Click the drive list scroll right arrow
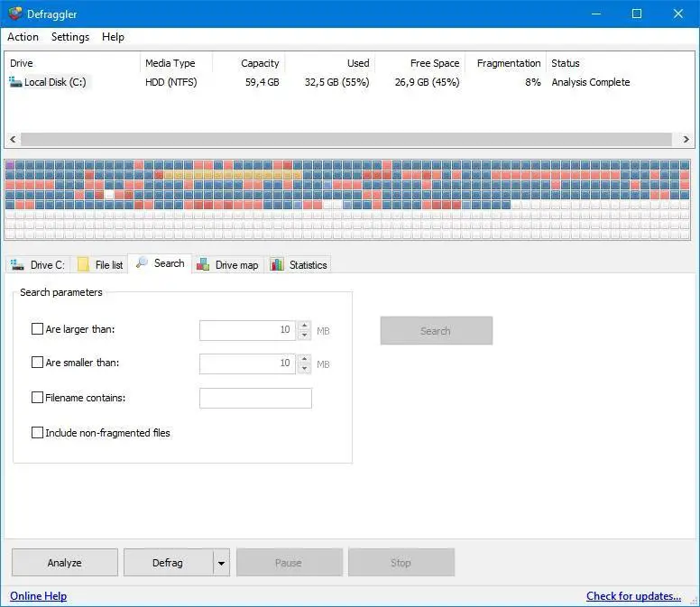The height and width of the screenshot is (607, 700). (x=686, y=139)
